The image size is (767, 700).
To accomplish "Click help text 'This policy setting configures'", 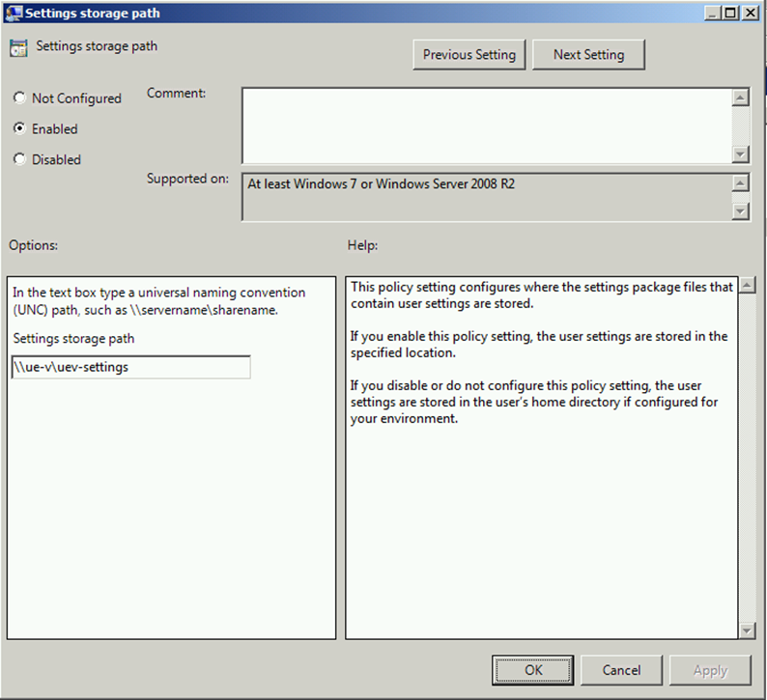I will 542,294.
